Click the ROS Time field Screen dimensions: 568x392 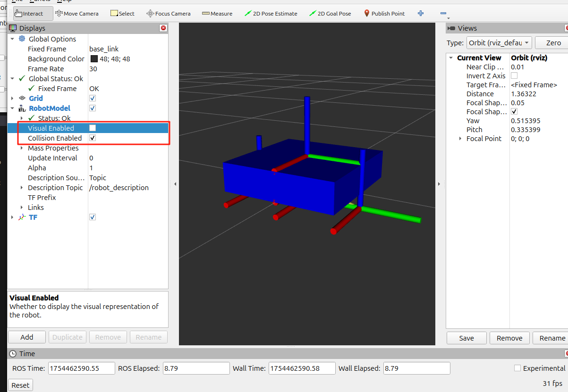81,368
